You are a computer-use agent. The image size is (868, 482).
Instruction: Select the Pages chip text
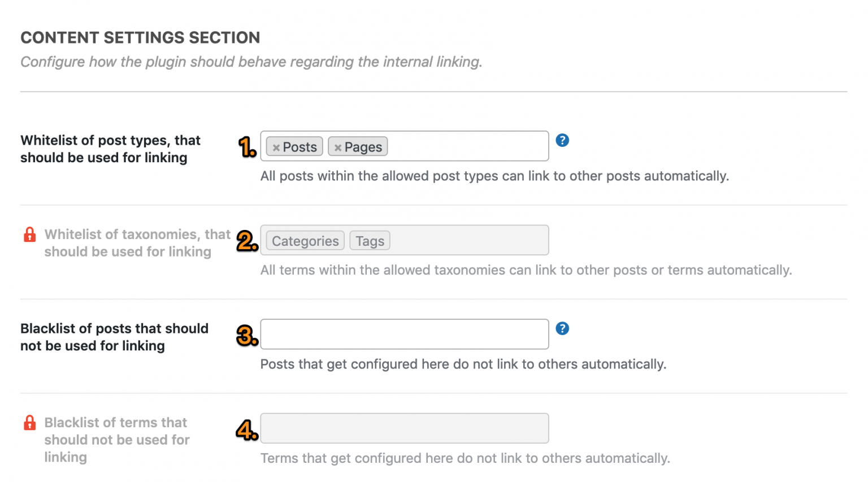(363, 147)
